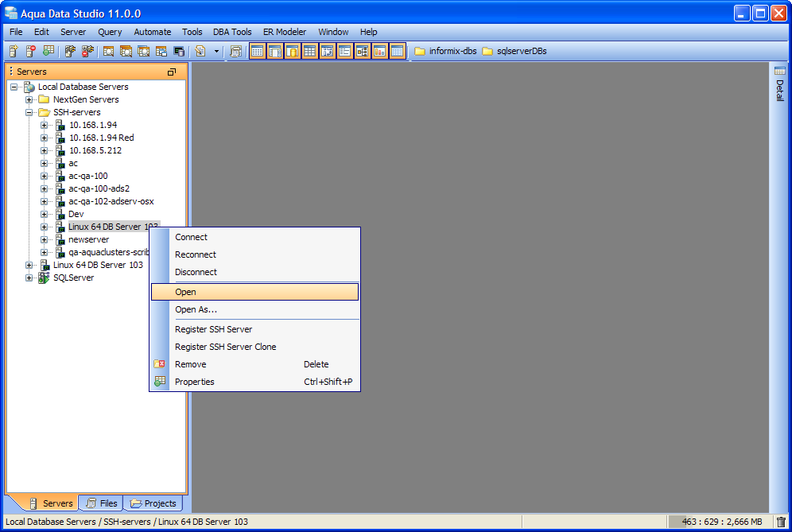Choose Connect from the context menu
This screenshot has width=792, height=532.
click(254, 237)
